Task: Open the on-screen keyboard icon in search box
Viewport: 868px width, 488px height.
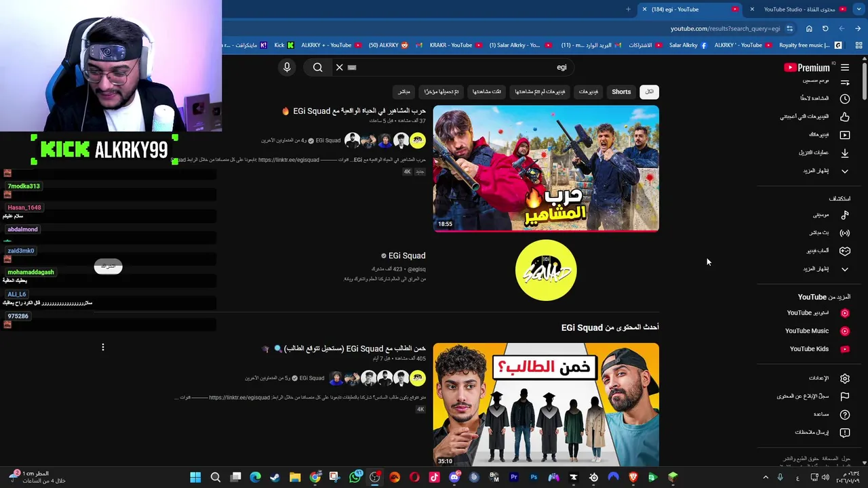Action: pyautogui.click(x=352, y=67)
